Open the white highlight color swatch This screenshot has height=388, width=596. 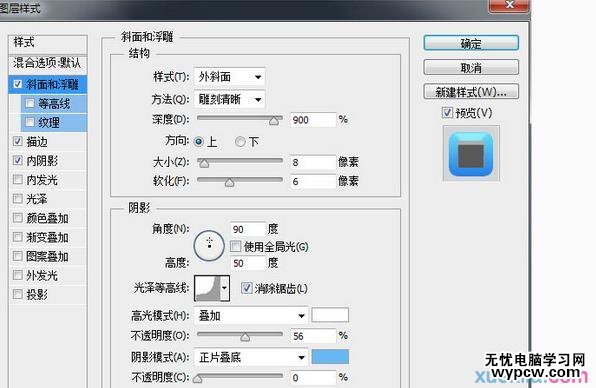(330, 315)
